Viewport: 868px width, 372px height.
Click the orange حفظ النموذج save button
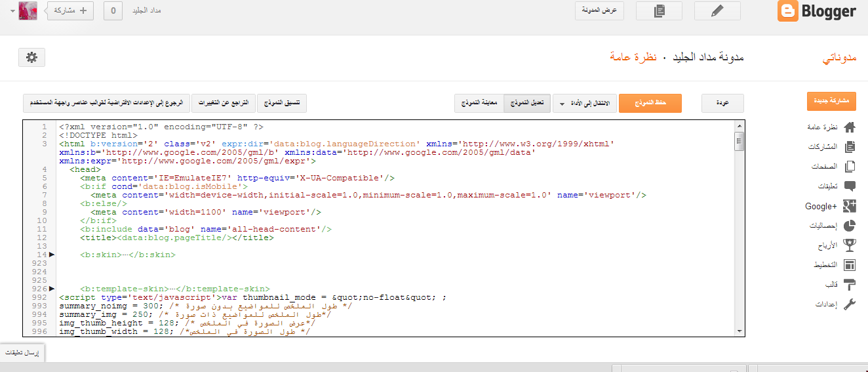[650, 104]
